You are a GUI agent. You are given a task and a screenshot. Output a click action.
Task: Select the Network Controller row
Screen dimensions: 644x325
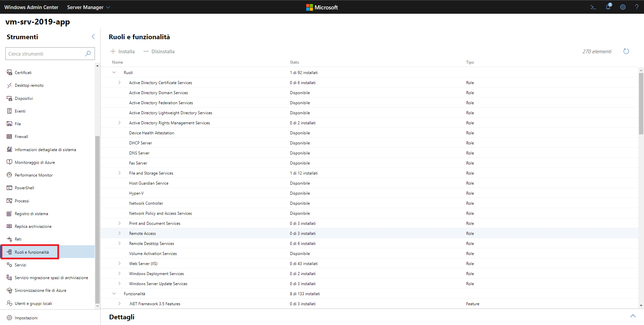(x=369, y=203)
